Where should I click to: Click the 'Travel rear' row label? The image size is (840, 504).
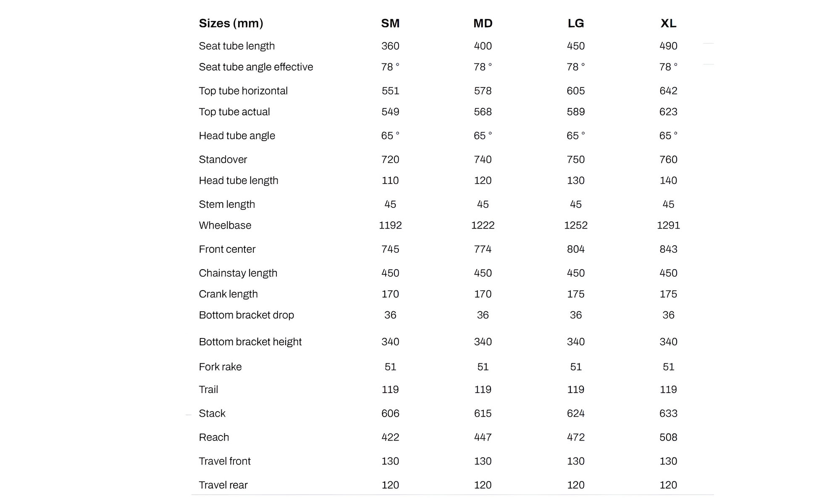point(223,486)
